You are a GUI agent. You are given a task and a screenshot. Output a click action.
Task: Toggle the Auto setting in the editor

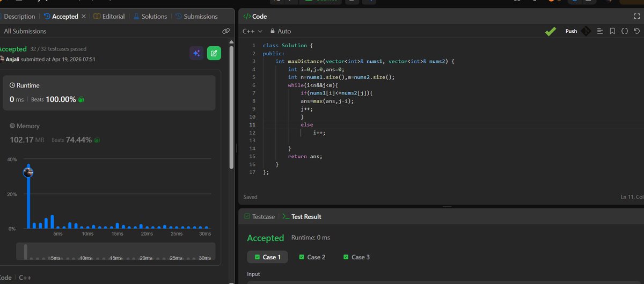click(x=280, y=31)
